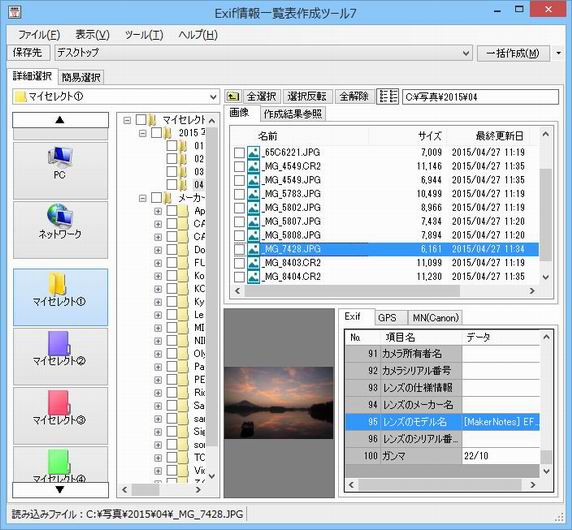This screenshot has height=530, width=572.
Task: Open the ネットワーク location icon
Action: click(60, 230)
